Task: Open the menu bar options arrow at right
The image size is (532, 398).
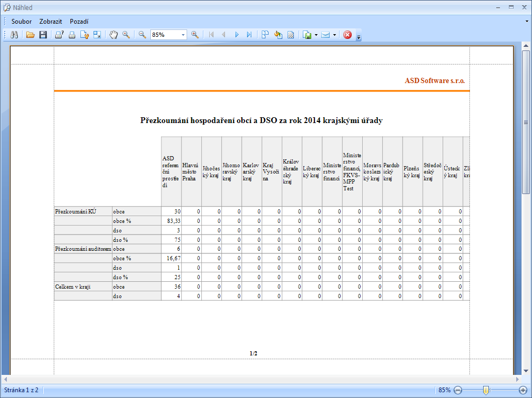Action: (527, 22)
